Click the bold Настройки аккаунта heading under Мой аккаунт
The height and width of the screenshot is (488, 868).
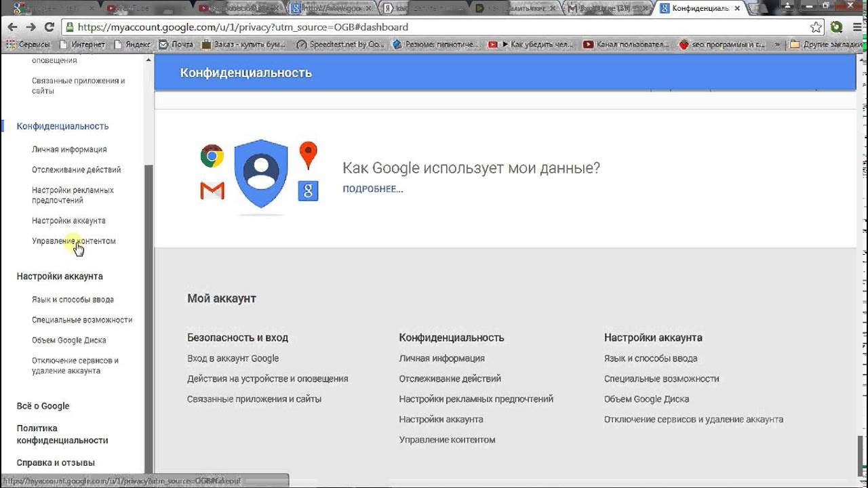pos(653,338)
